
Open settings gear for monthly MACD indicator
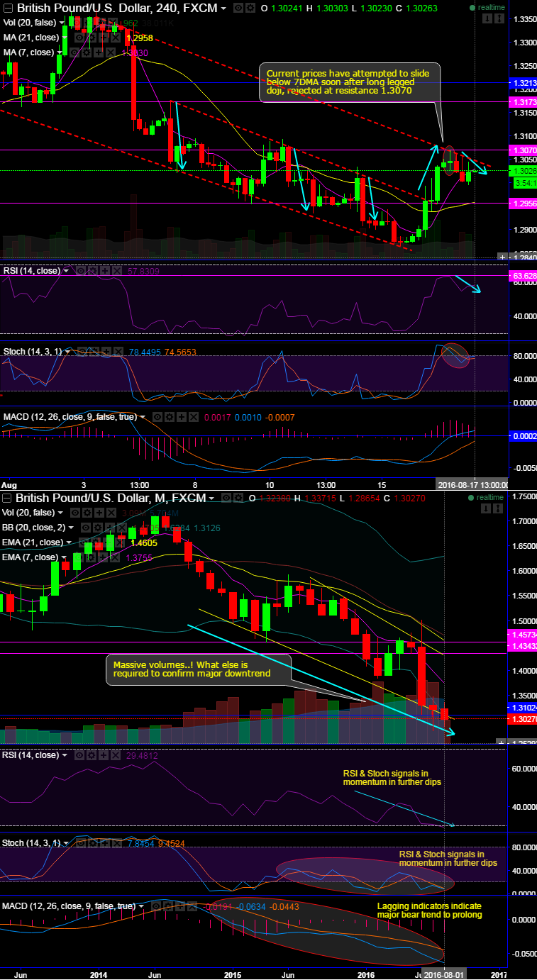coord(168,906)
